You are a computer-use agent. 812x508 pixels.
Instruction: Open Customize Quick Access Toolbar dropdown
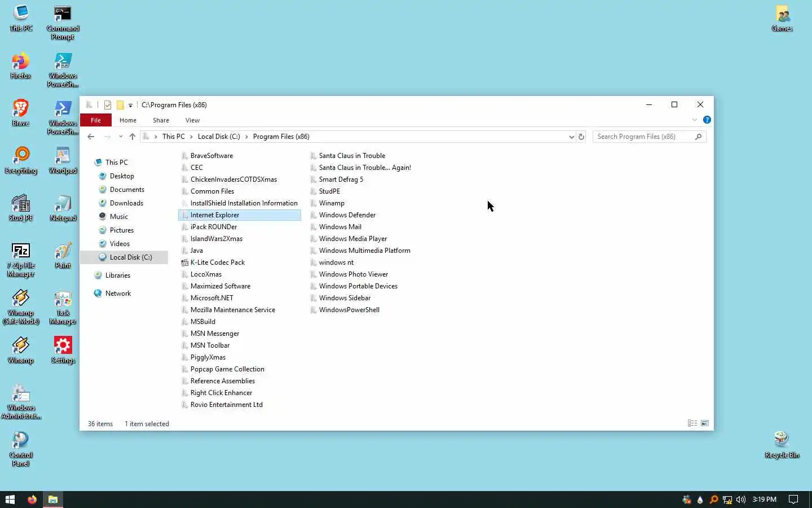pos(130,105)
